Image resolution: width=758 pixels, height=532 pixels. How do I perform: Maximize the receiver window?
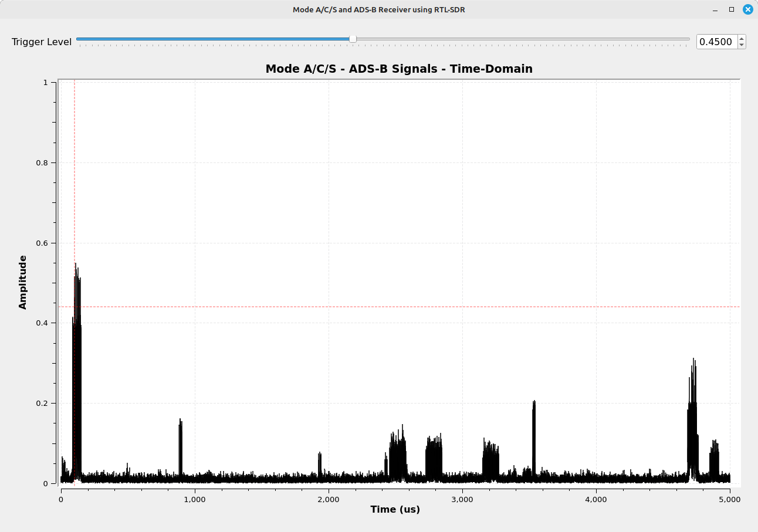coord(732,9)
